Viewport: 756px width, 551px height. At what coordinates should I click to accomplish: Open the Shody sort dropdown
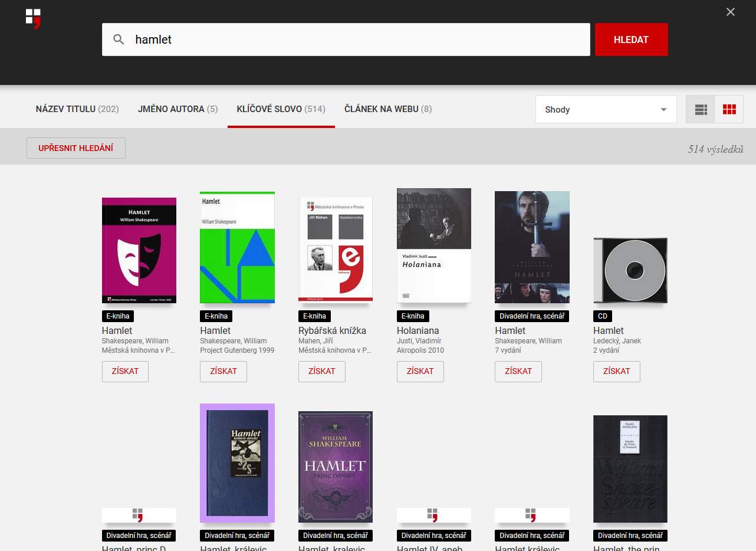tap(606, 110)
